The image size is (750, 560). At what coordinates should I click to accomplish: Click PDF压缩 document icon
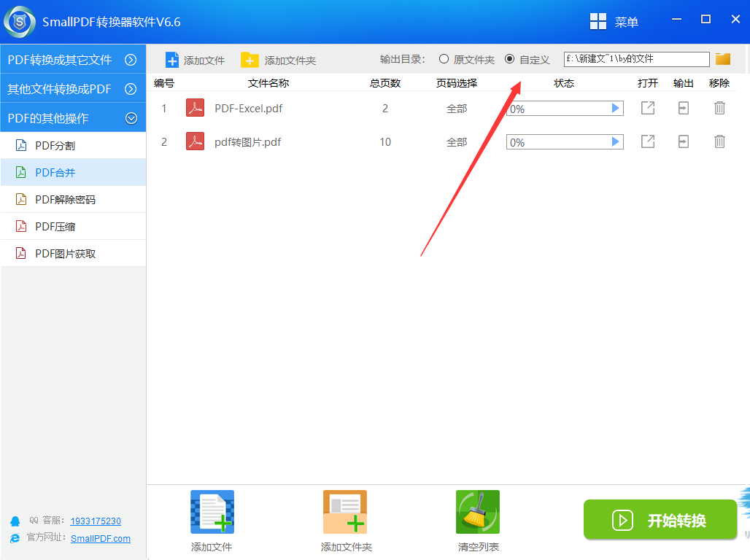pyautogui.click(x=21, y=226)
